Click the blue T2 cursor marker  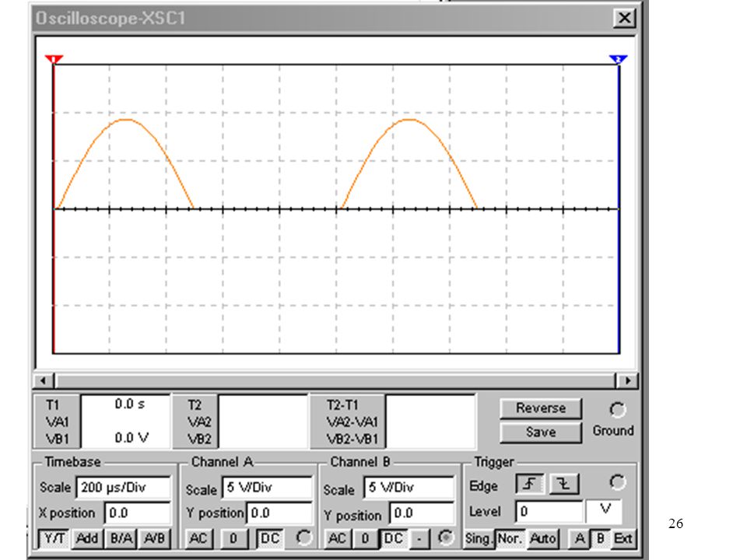(x=619, y=59)
